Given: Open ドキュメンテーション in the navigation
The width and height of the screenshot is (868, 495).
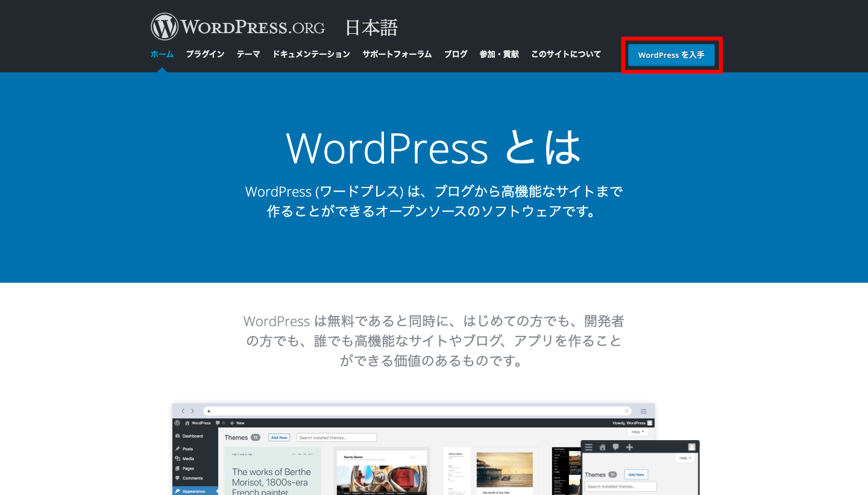Looking at the screenshot, I should [x=311, y=54].
